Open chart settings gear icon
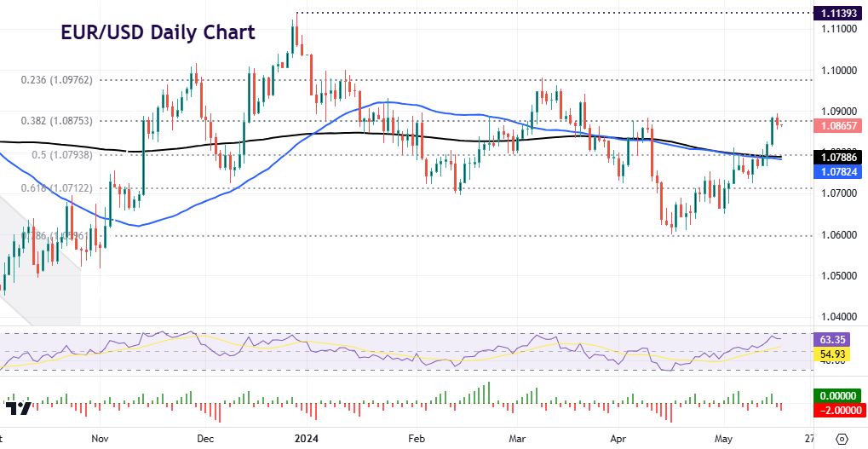The height and width of the screenshot is (449, 868). (x=842, y=439)
